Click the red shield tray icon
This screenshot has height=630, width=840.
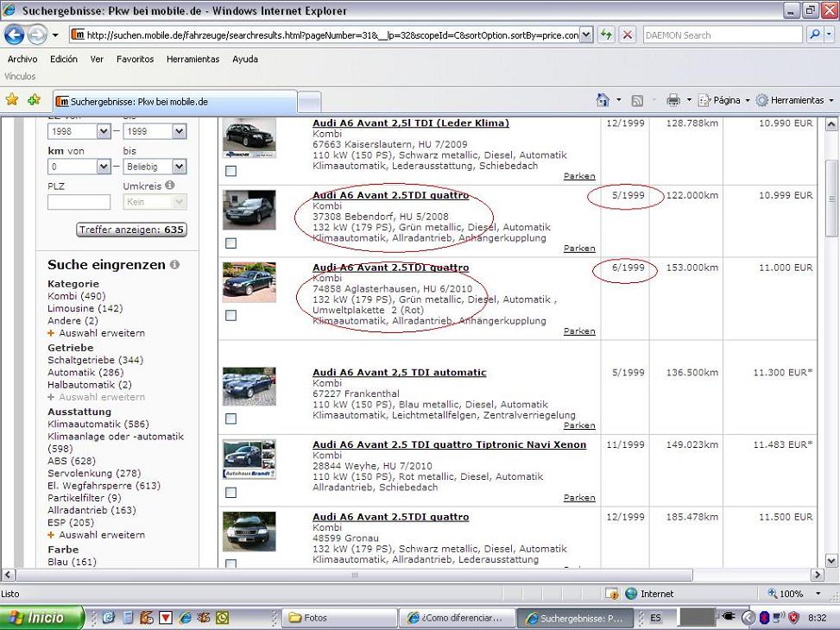click(x=794, y=618)
